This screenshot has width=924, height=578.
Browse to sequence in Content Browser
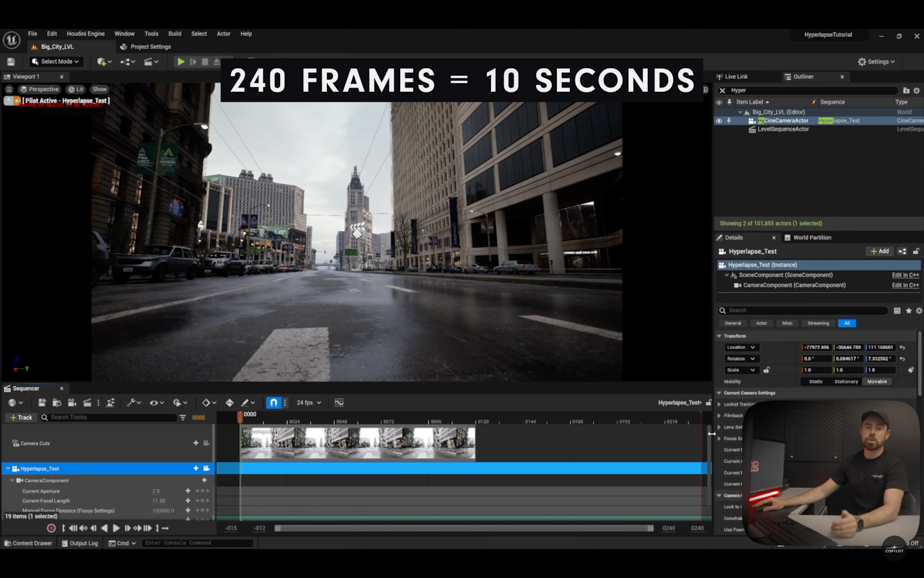57,402
